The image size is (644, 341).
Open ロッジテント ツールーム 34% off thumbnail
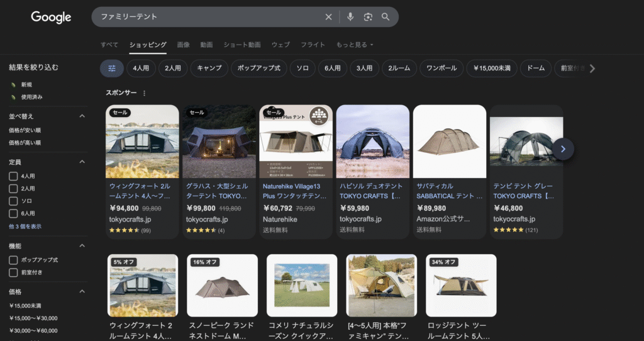click(461, 286)
